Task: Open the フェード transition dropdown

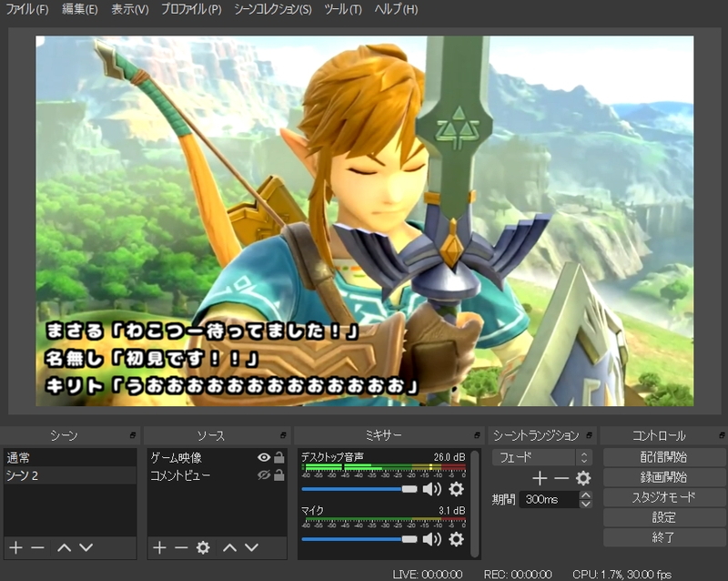Action: coord(541,457)
